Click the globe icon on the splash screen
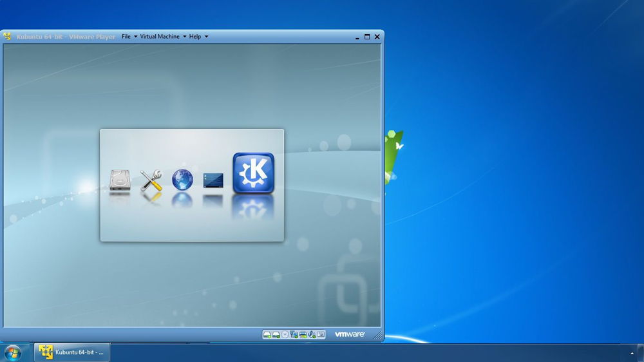This screenshot has width=644, height=362. click(182, 180)
